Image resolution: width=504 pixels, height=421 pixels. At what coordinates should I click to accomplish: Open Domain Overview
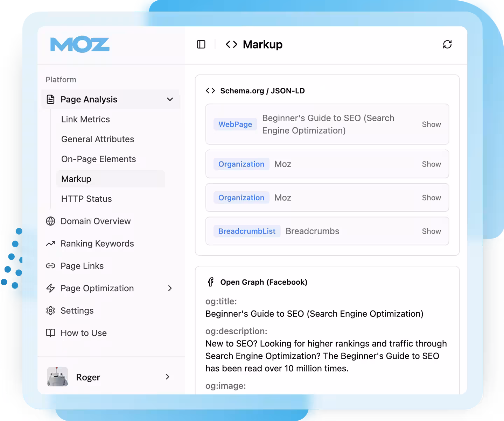[96, 221]
